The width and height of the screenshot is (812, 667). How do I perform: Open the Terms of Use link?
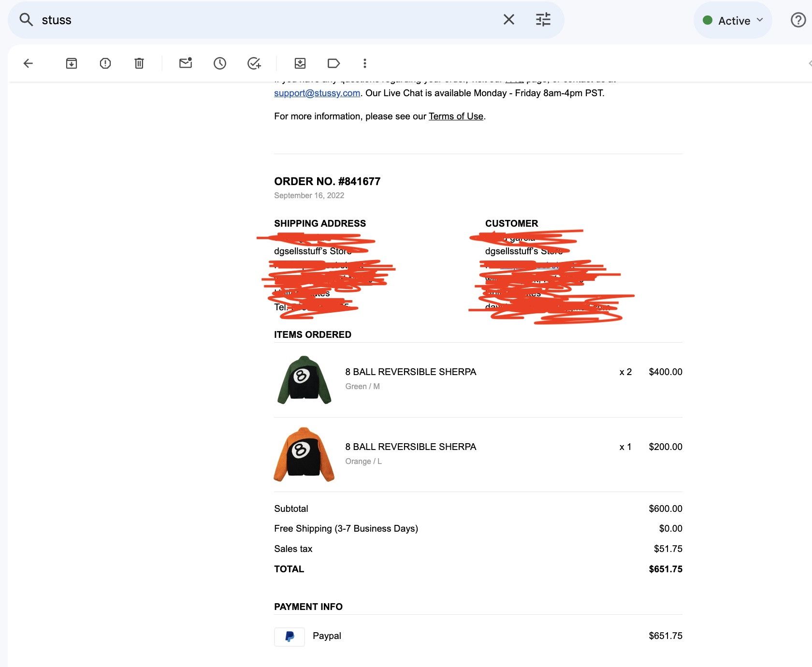[x=456, y=116]
